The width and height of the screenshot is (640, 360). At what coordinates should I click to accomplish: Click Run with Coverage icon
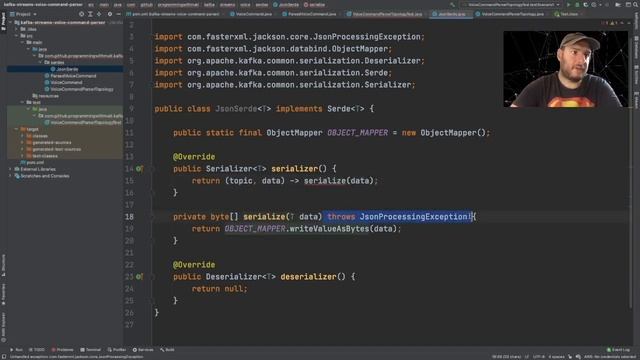(x=585, y=4)
